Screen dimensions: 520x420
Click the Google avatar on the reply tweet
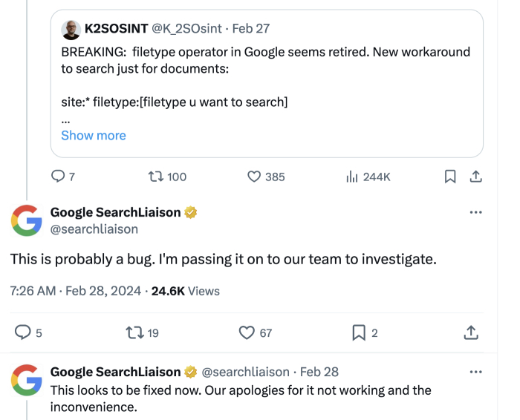(x=26, y=379)
